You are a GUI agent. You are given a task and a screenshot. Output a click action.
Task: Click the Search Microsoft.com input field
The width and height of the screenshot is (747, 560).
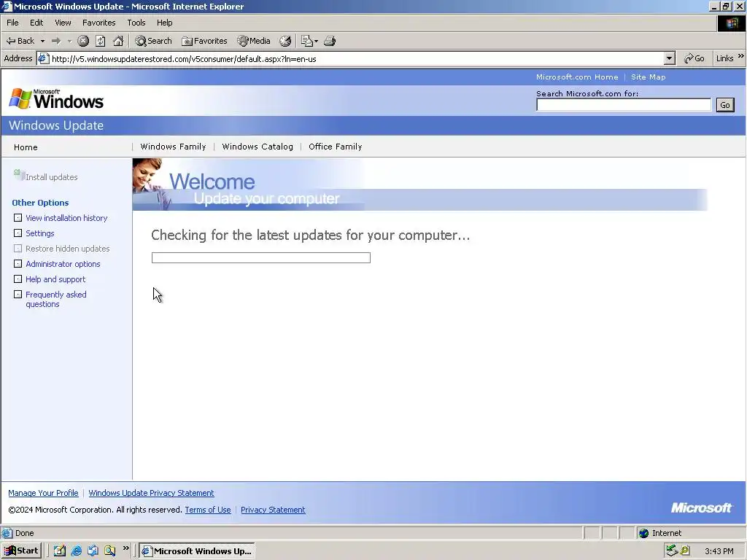[623, 105]
